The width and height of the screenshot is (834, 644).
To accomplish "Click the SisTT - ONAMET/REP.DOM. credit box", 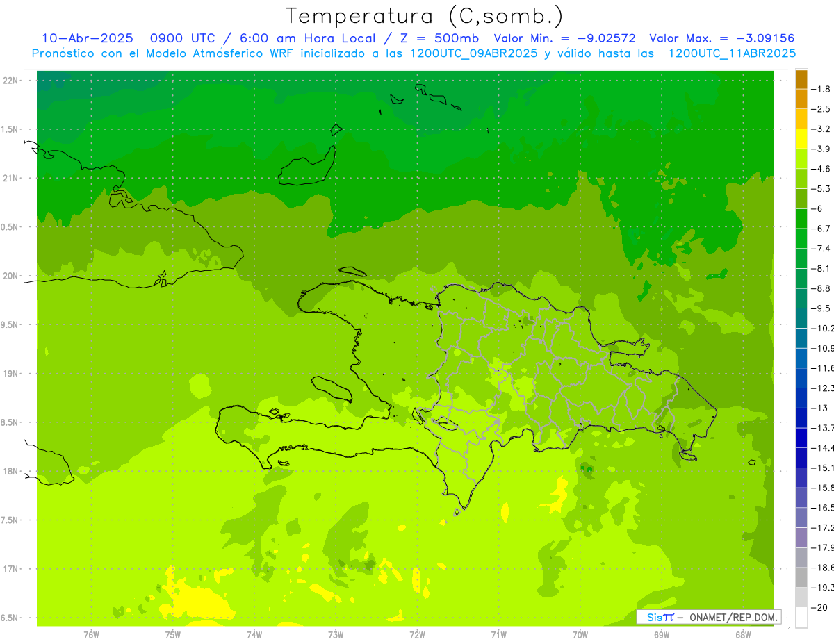I will point(708,617).
